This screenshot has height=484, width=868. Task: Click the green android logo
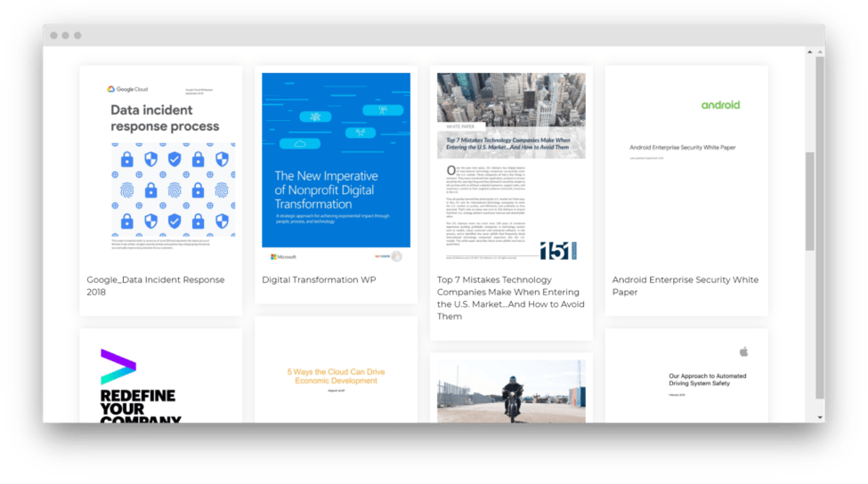721,105
